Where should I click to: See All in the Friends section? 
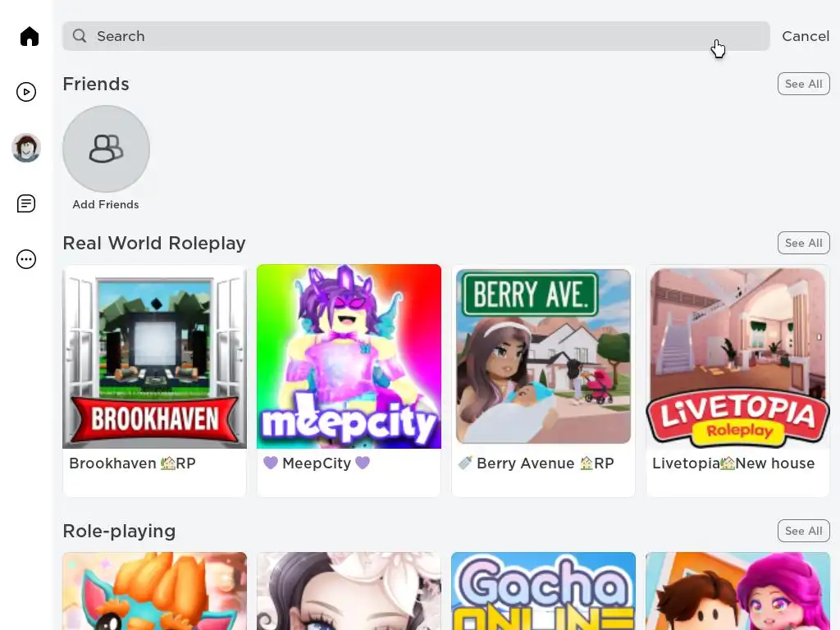[804, 84]
